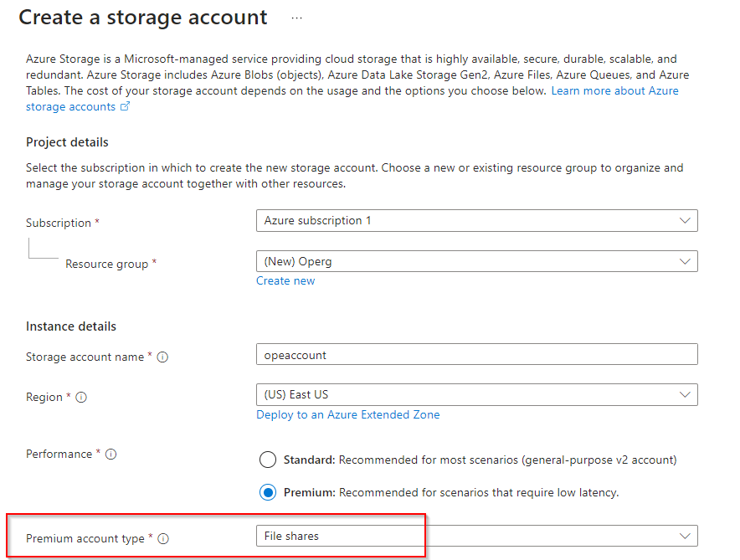
Task: Click chevron arrow of File shares combo box
Action: coord(686,536)
